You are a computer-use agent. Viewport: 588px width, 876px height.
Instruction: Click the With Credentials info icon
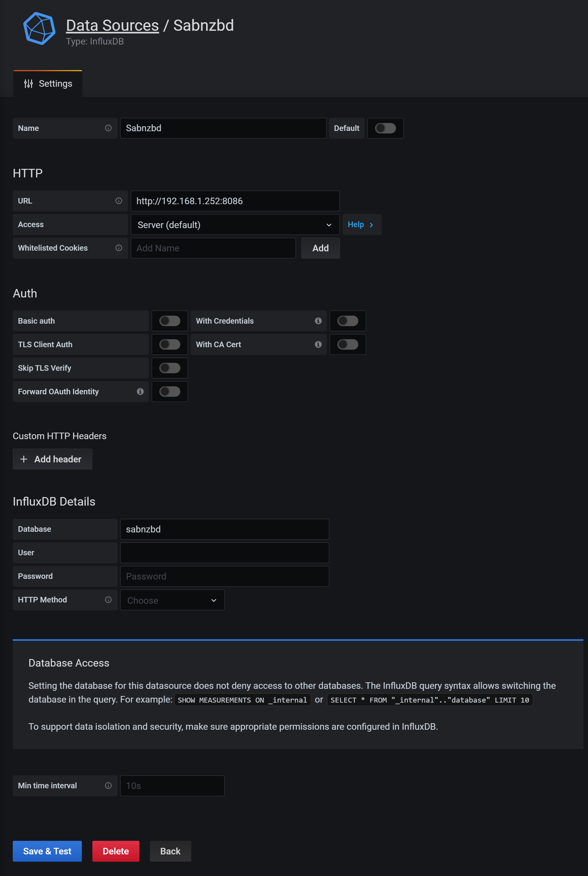pyautogui.click(x=318, y=321)
